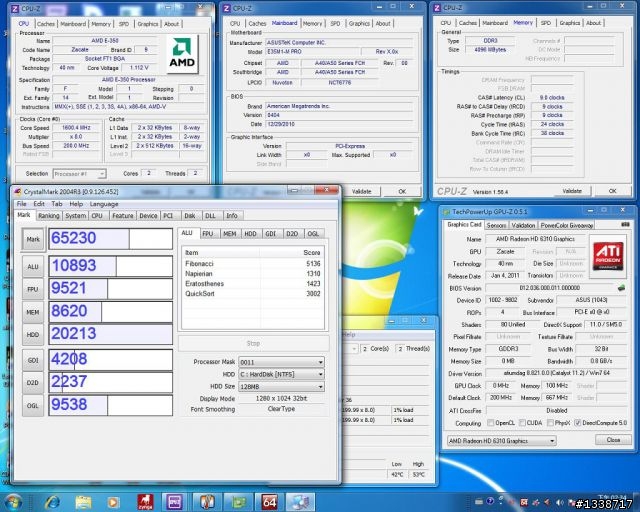
Task: Open the HDD drive dropdown
Action: pyautogui.click(x=282, y=374)
